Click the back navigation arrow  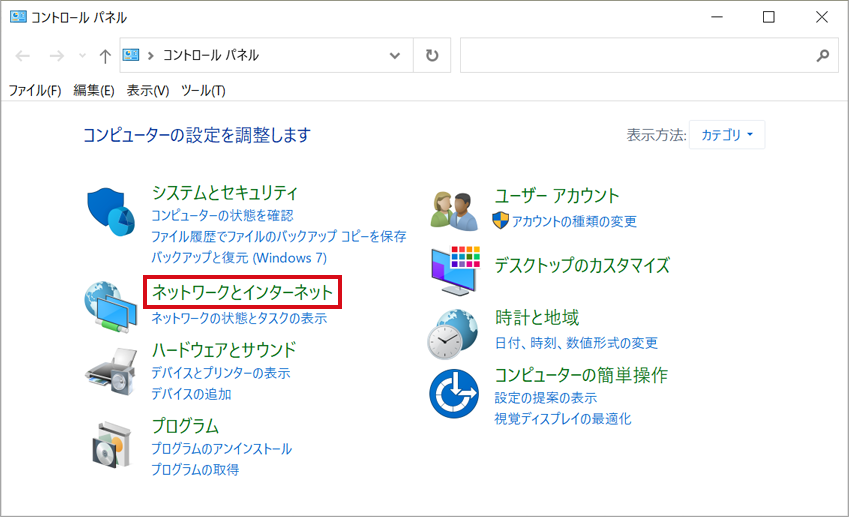tap(23, 56)
